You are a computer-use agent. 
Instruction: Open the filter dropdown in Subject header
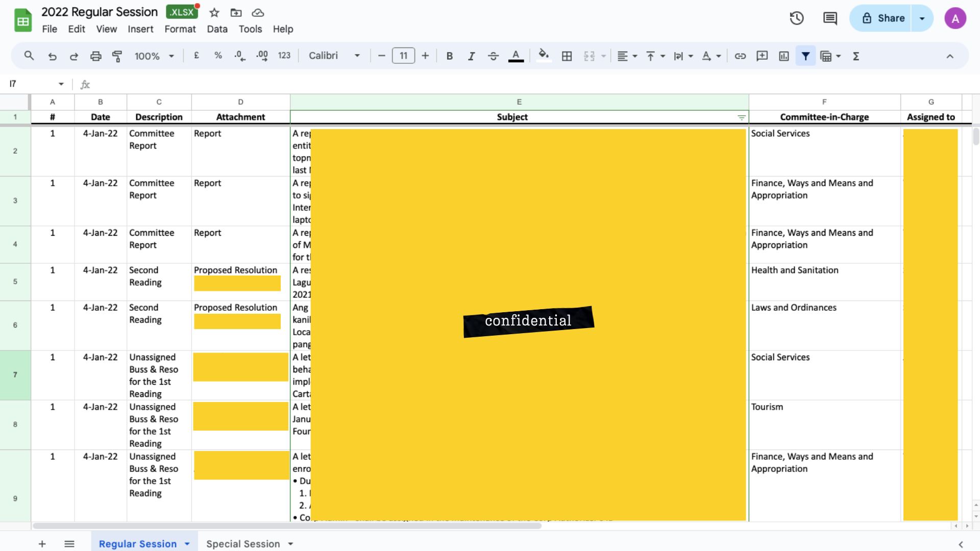coord(742,117)
